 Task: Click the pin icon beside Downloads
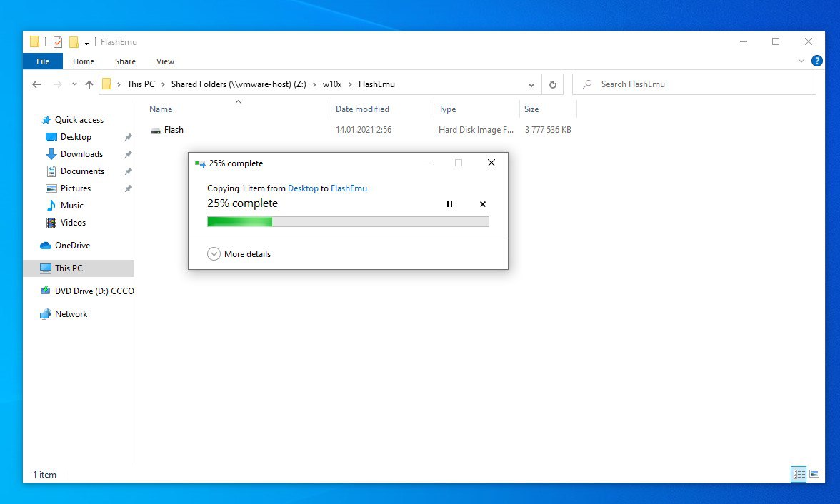pos(128,154)
